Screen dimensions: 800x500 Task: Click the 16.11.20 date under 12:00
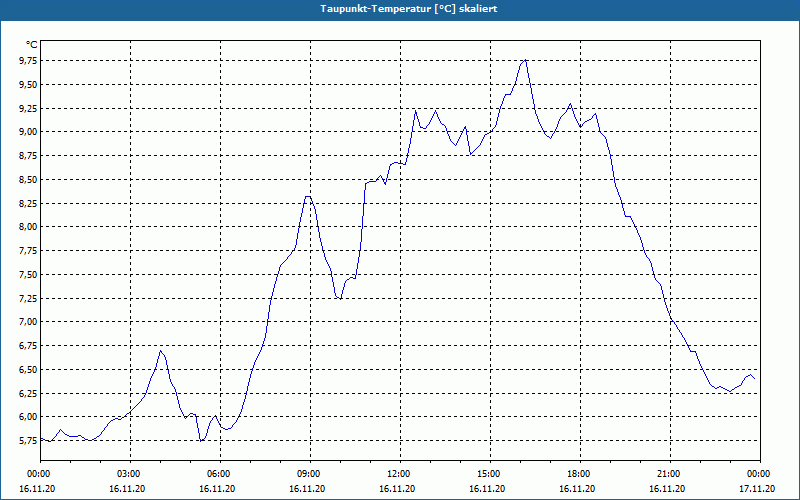397,489
